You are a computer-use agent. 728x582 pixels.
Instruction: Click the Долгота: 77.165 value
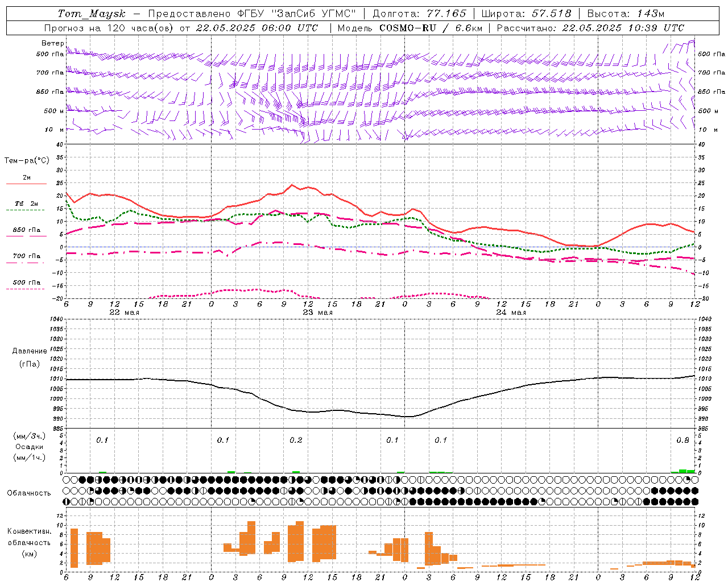click(419, 14)
